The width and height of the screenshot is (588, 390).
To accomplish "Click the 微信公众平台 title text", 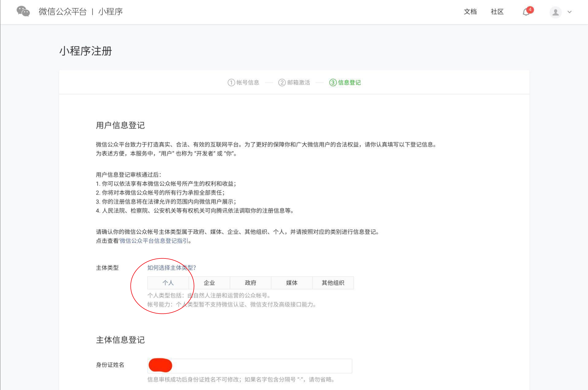I will (x=63, y=12).
